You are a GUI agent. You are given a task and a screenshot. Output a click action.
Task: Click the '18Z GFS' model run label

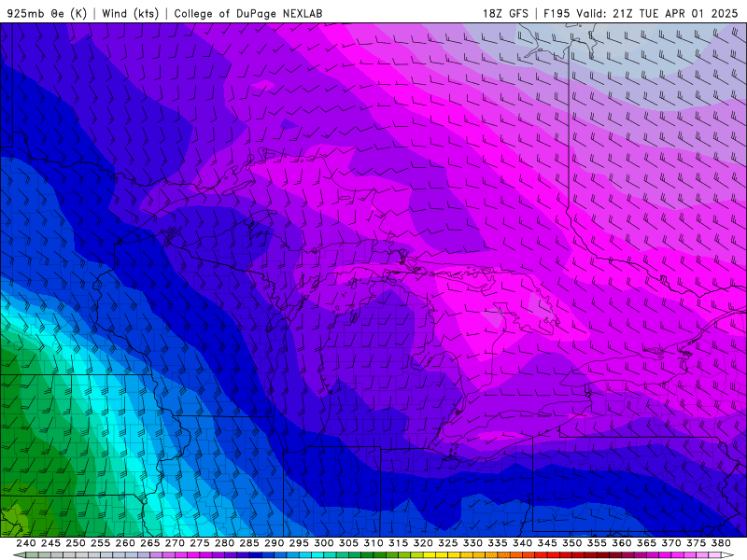pyautogui.click(x=505, y=13)
